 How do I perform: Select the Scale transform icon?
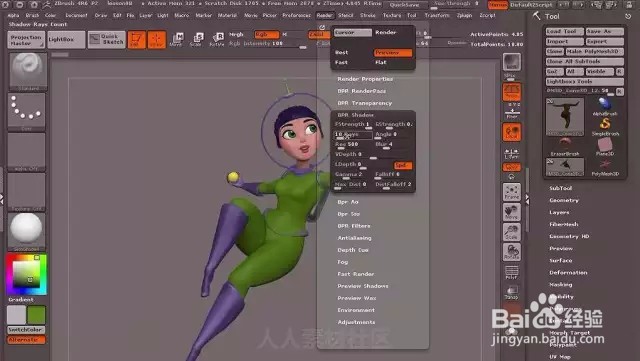(x=196, y=40)
